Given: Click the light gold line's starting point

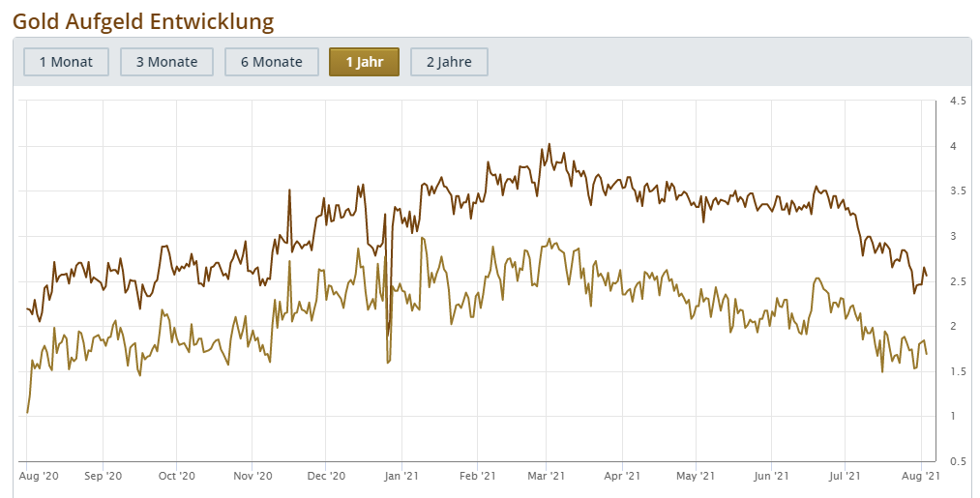Looking at the screenshot, I should (x=27, y=413).
